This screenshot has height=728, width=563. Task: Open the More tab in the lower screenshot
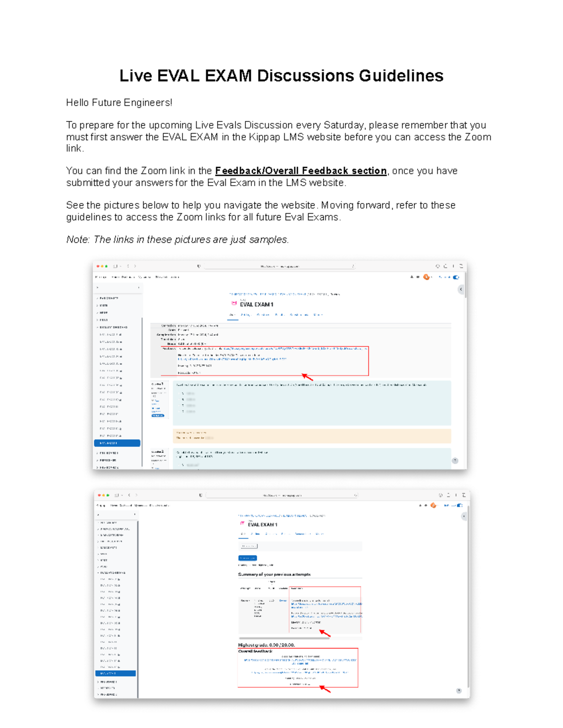(x=320, y=534)
